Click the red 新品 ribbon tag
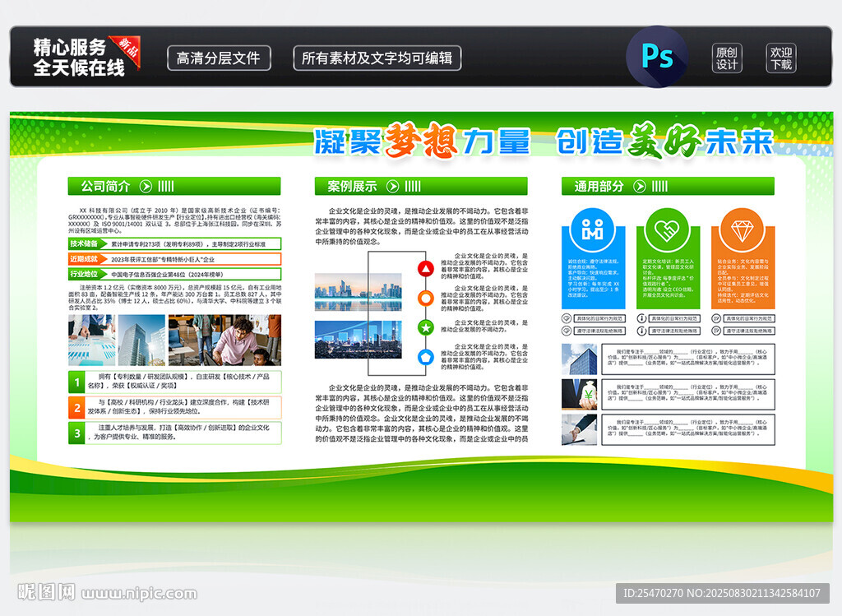The width and height of the screenshot is (842, 616). [x=127, y=50]
